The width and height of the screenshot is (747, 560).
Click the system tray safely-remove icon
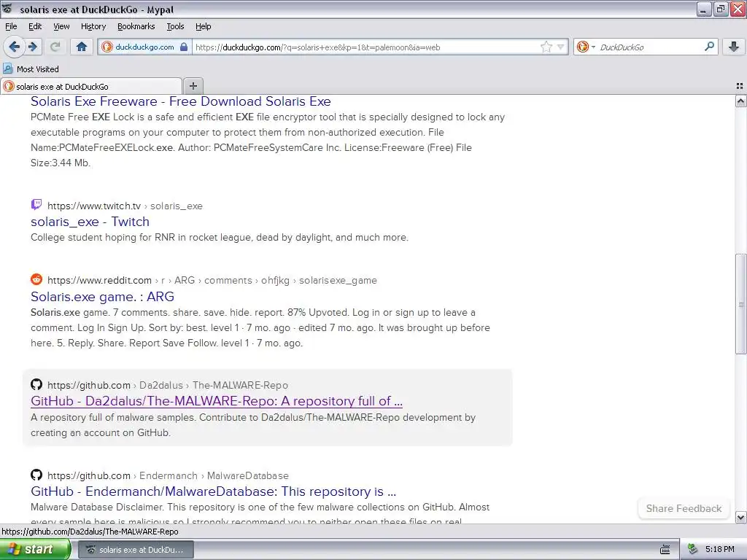[692, 549]
